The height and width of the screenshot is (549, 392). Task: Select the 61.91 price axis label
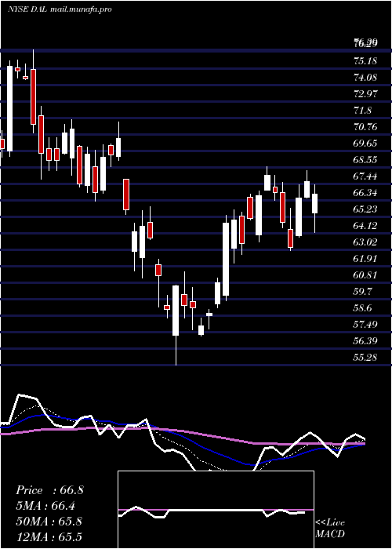tap(365, 258)
